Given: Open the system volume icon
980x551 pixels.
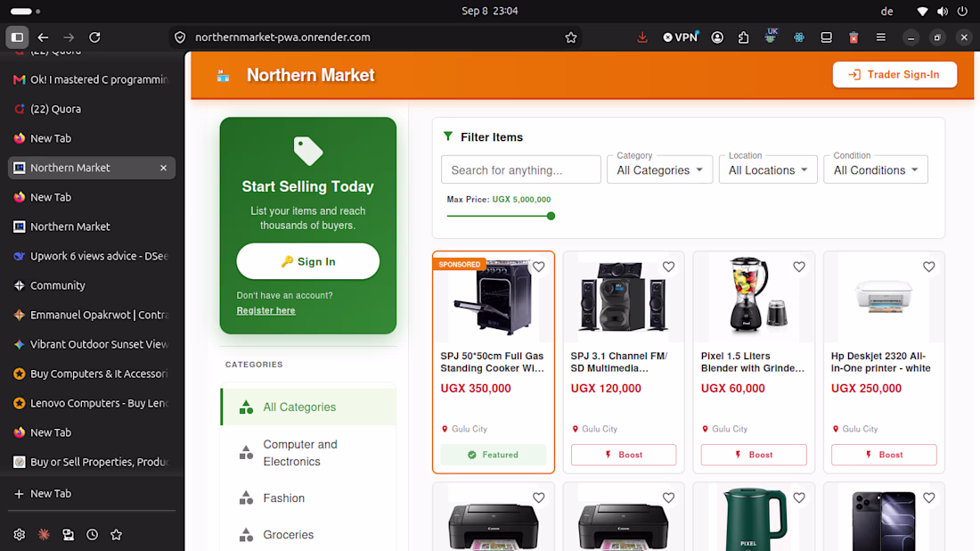Looking at the screenshot, I should coord(943,12).
